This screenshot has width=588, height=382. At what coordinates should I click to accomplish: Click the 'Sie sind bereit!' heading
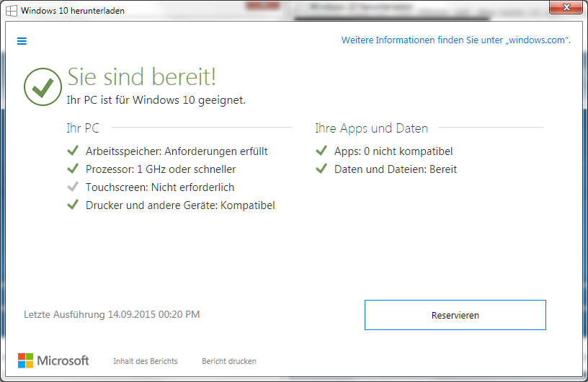point(142,77)
